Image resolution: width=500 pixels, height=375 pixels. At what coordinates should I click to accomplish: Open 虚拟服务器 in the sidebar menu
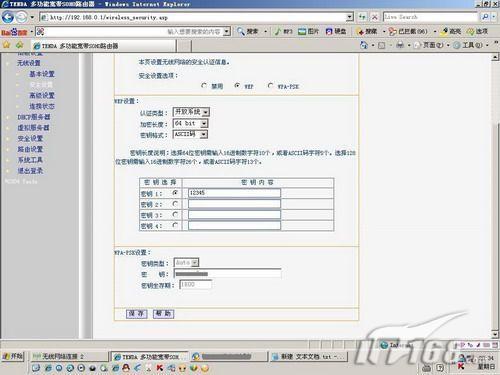[x=33, y=128]
